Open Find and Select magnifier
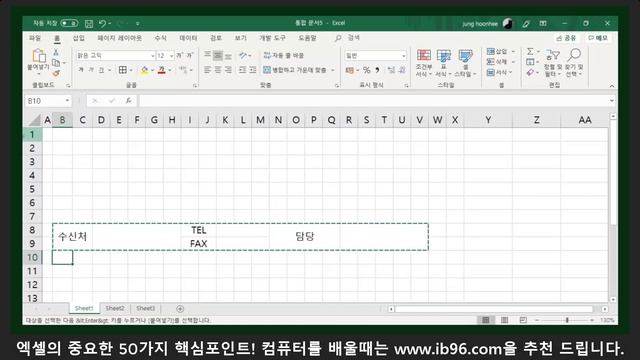The width and height of the screenshot is (640, 360). pos(574,63)
